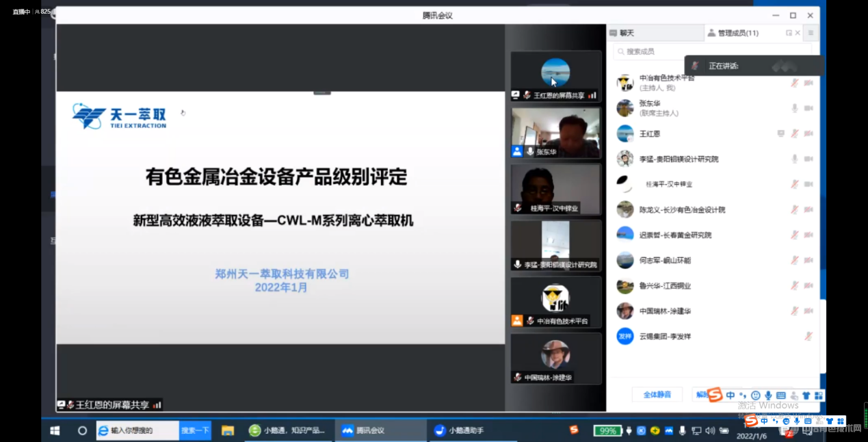The image size is (868, 442).
Task: Select 中国瑞林-涂建华 in the member list
Action: 713,311
